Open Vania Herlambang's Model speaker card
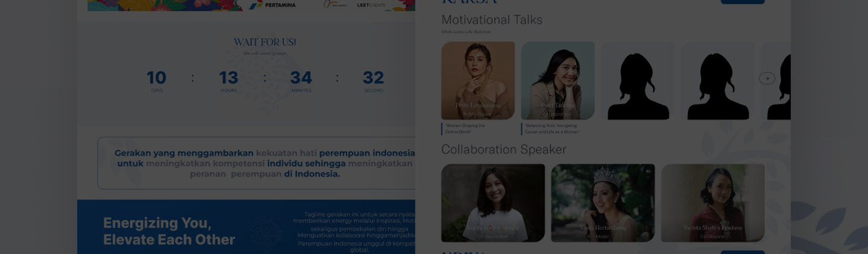This screenshot has height=254, width=868. click(x=603, y=203)
